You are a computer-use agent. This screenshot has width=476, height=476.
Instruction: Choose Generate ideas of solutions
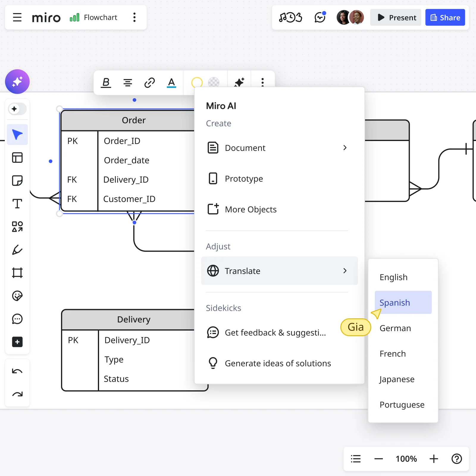pyautogui.click(x=278, y=363)
